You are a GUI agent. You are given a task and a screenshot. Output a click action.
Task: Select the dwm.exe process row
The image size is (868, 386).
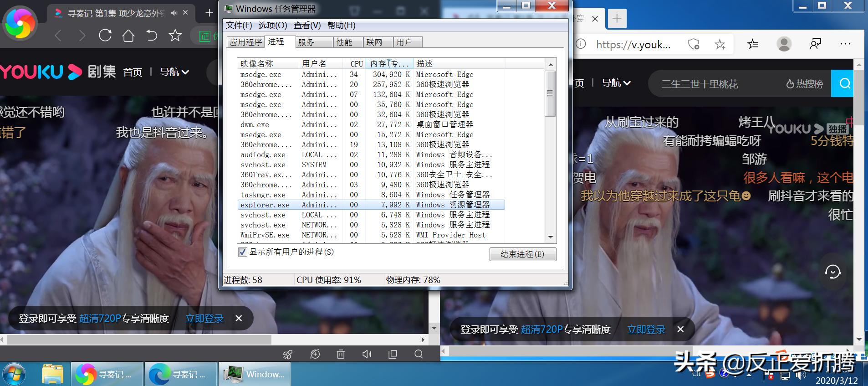click(x=371, y=125)
